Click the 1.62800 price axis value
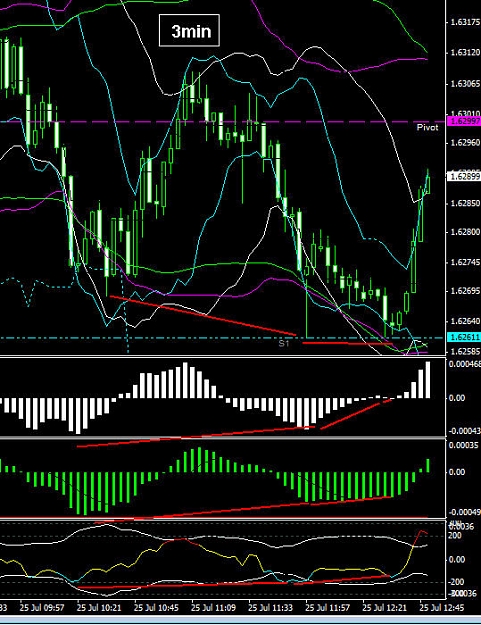The image size is (481, 625). coord(465,232)
